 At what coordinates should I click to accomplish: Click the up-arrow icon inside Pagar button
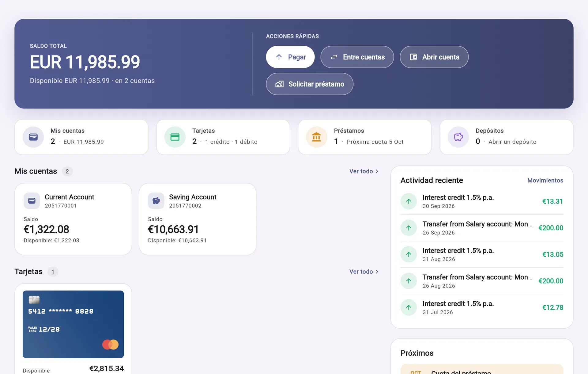coord(279,57)
